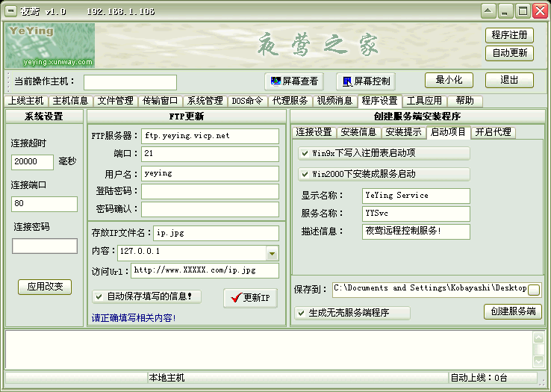Switch to the 文件管理 tab
Screen dimensions: 551x392
115,101
